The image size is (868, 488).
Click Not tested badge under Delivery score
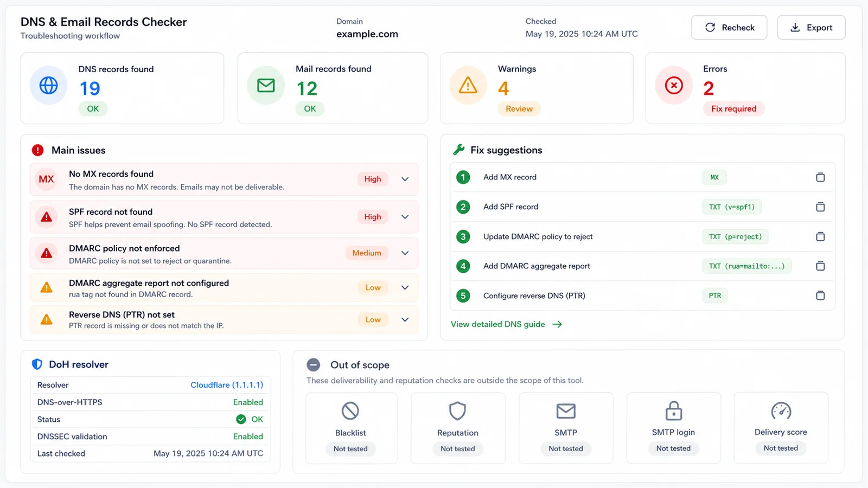781,448
